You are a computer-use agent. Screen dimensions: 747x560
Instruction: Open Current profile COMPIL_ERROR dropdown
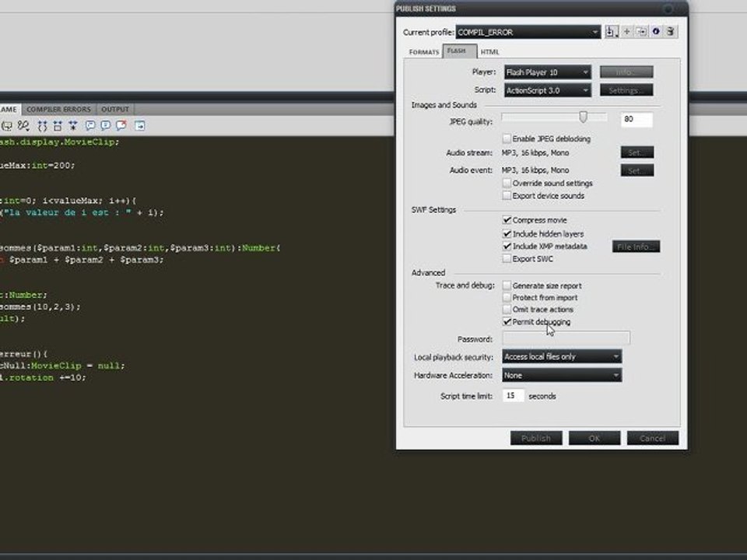point(528,32)
